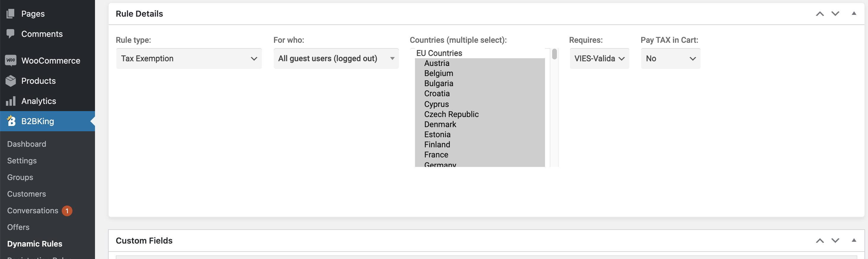The width and height of the screenshot is (868, 259).
Task: Move Rule Details panel down
Action: [835, 14]
